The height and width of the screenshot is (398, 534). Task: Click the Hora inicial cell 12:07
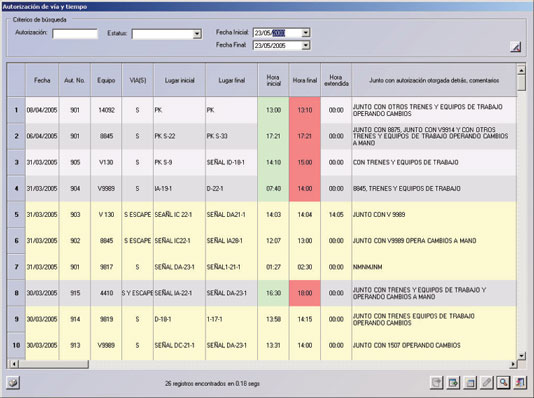[x=273, y=241]
